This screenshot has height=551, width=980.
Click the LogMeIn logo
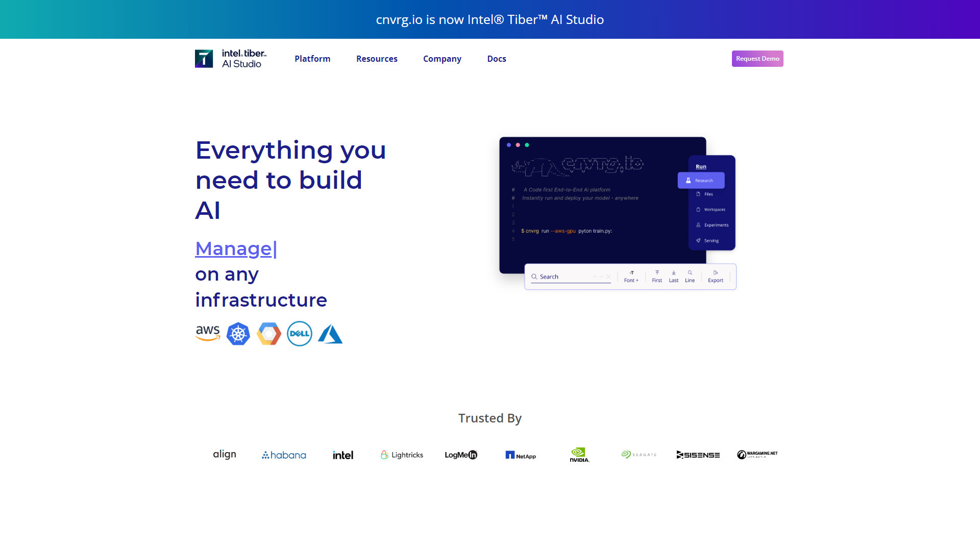coord(461,455)
